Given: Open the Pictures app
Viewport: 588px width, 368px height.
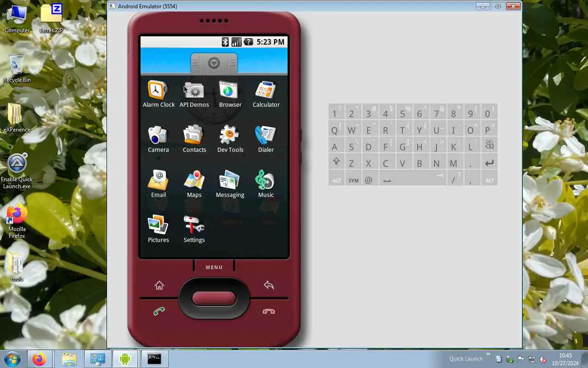Looking at the screenshot, I should click(x=158, y=230).
